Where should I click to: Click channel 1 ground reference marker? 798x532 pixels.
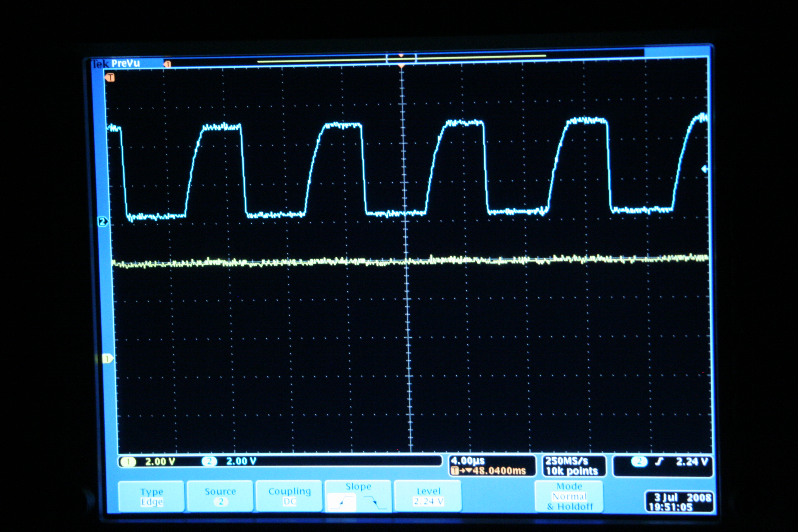coord(108,359)
